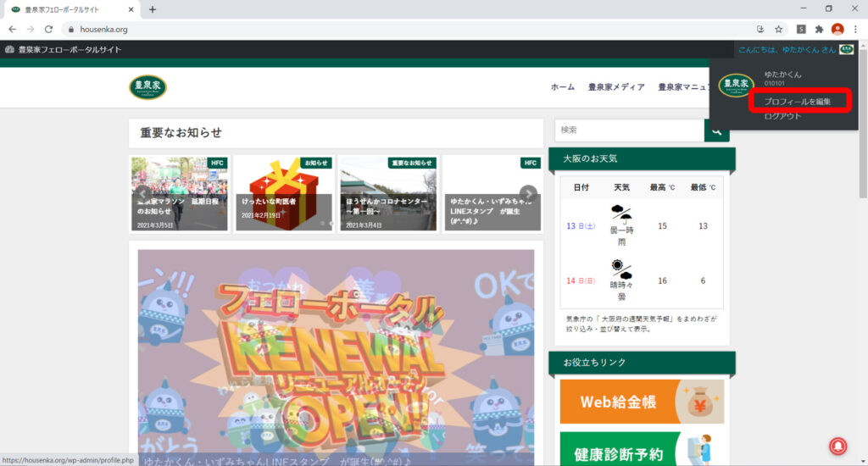Click the install app icon in the address bar

tap(759, 29)
